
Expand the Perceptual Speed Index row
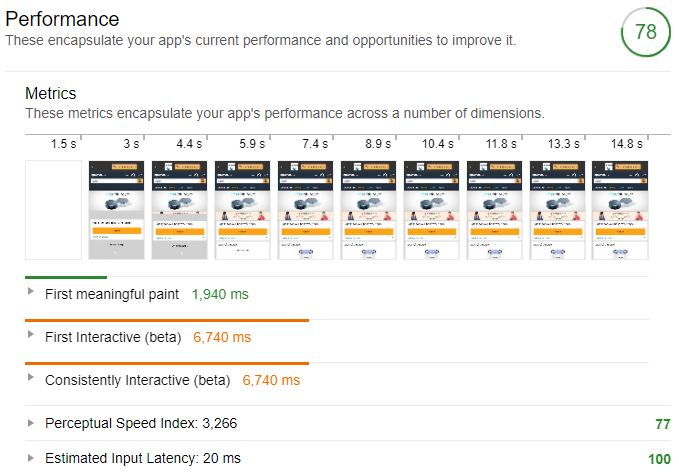32,423
